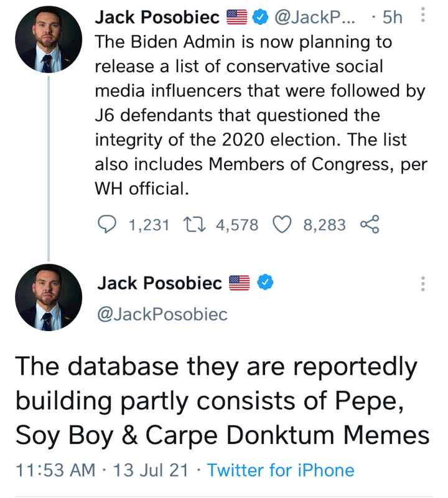Screen dimensions: 448x498
Task: Click the 11:53 AM · 13 Jul 21 timestamp
Action: [x=101, y=470]
